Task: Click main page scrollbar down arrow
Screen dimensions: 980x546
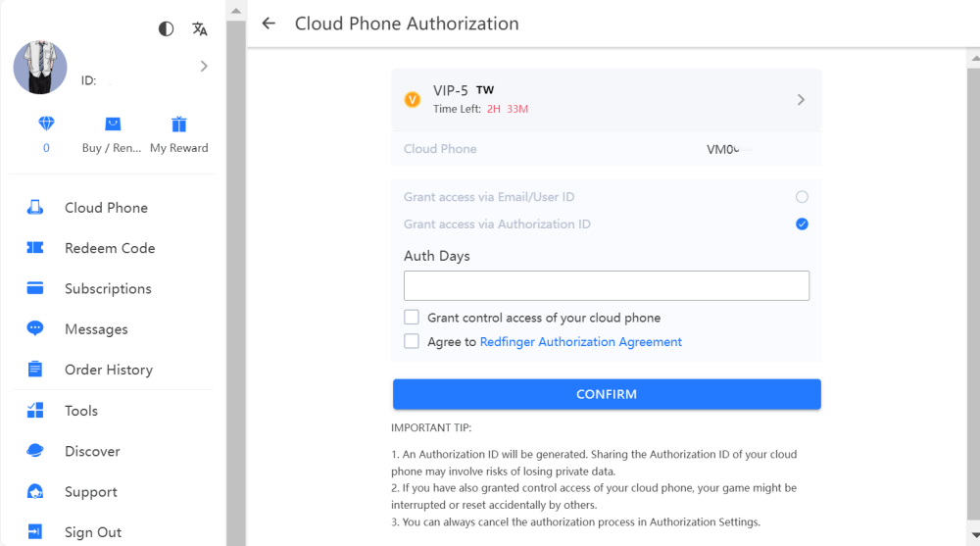Action: click(976, 535)
